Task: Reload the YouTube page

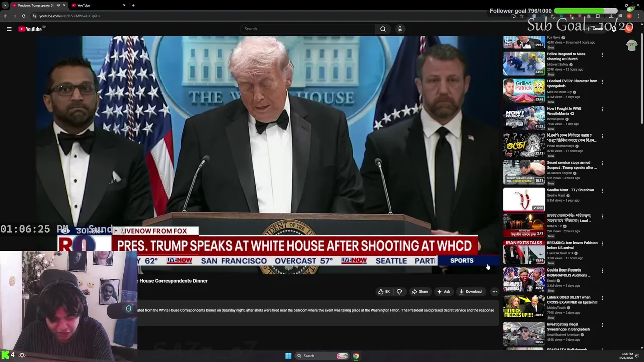Action: tap(23, 16)
